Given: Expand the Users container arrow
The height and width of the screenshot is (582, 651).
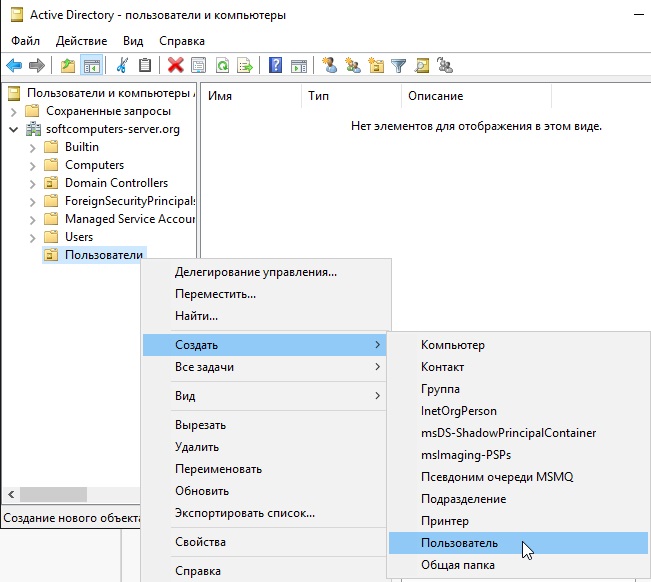Looking at the screenshot, I should [32, 237].
